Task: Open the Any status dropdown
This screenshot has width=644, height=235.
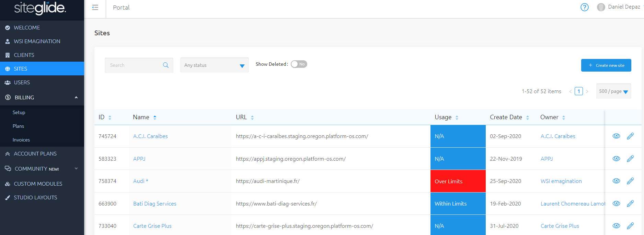Action: point(214,65)
